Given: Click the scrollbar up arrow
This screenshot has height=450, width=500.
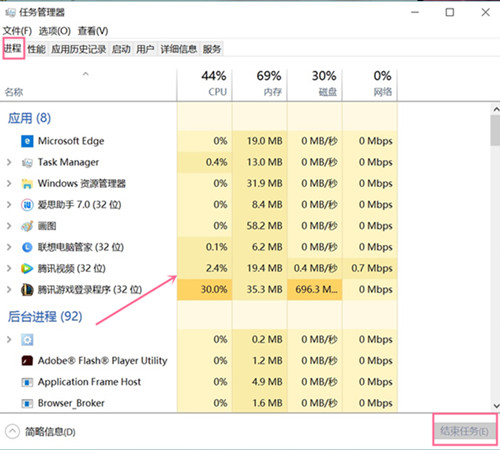Looking at the screenshot, I should [496, 109].
